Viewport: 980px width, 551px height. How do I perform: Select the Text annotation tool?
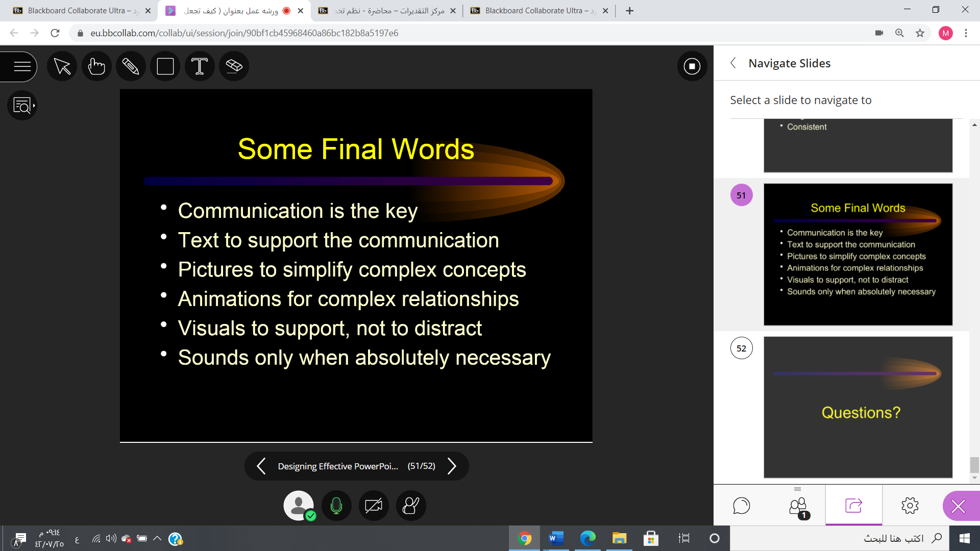coord(200,66)
